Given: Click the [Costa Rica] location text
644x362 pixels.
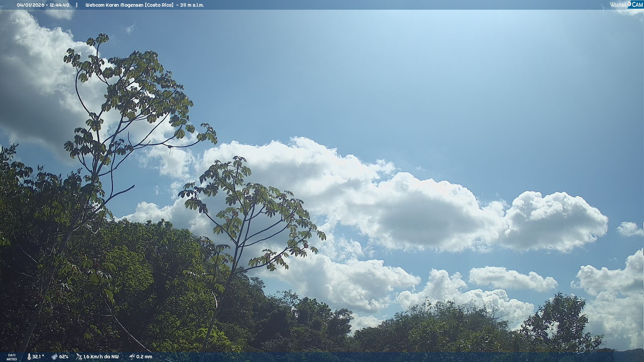Looking at the screenshot, I should pyautogui.click(x=159, y=5).
